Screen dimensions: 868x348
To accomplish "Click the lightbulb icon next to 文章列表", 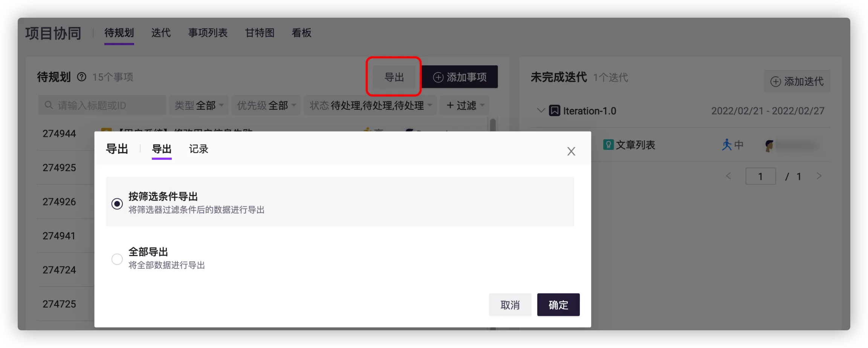I will (x=608, y=145).
